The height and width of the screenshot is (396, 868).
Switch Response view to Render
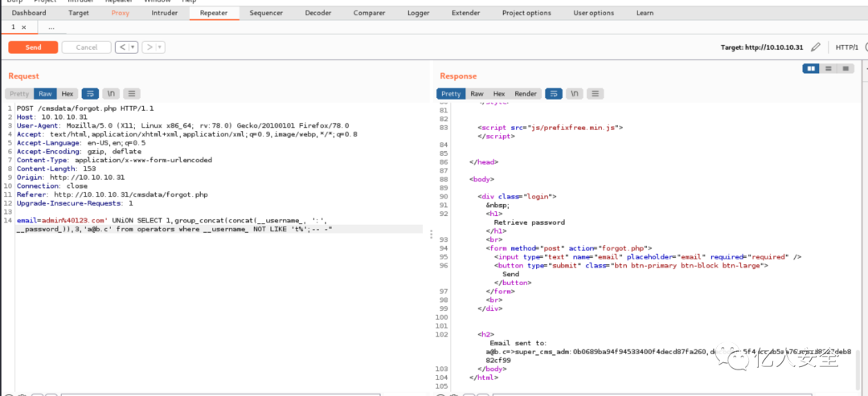point(526,94)
